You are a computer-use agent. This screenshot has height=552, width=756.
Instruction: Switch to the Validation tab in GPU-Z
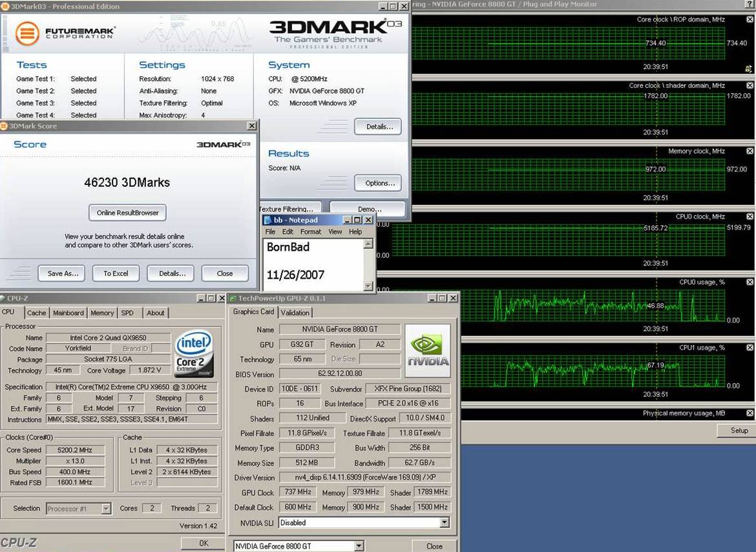pyautogui.click(x=295, y=313)
